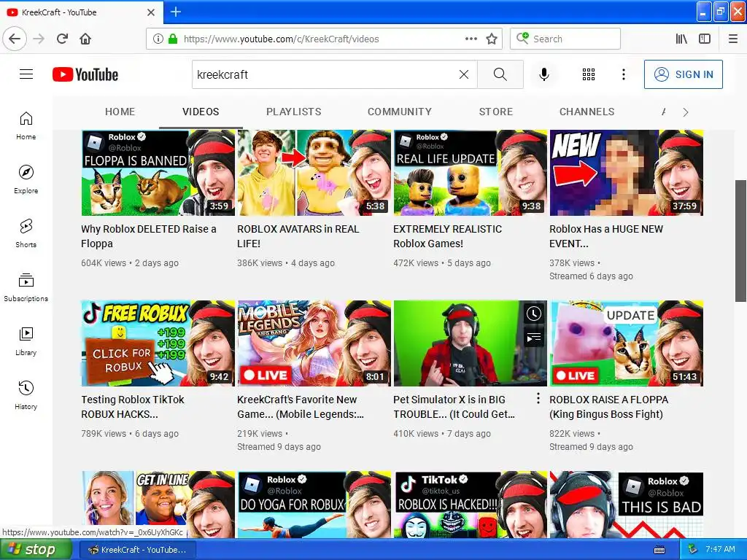The height and width of the screenshot is (560, 747).
Task: Click the taskbar stop start button
Action: tap(35, 550)
